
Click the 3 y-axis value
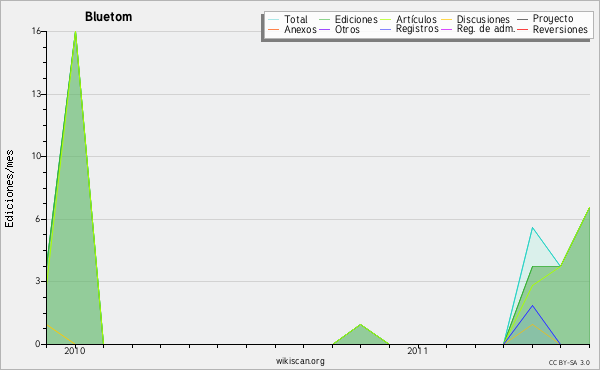point(38,281)
